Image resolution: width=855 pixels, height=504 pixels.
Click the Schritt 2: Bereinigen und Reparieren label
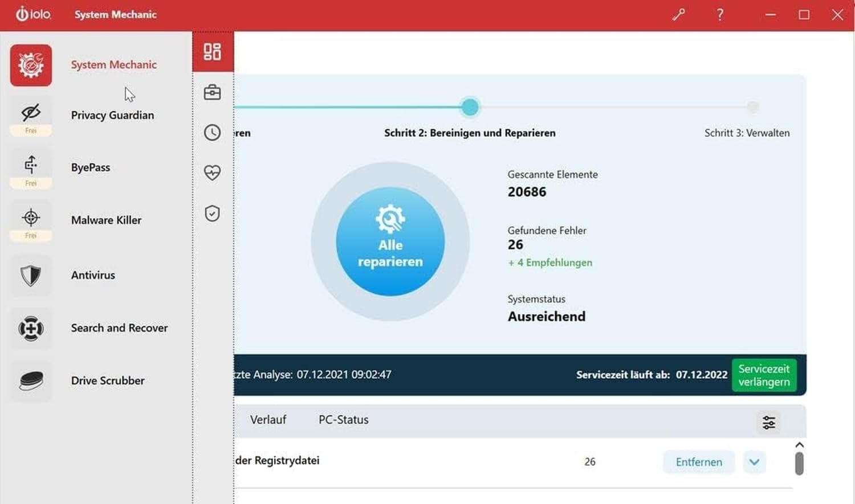point(470,133)
